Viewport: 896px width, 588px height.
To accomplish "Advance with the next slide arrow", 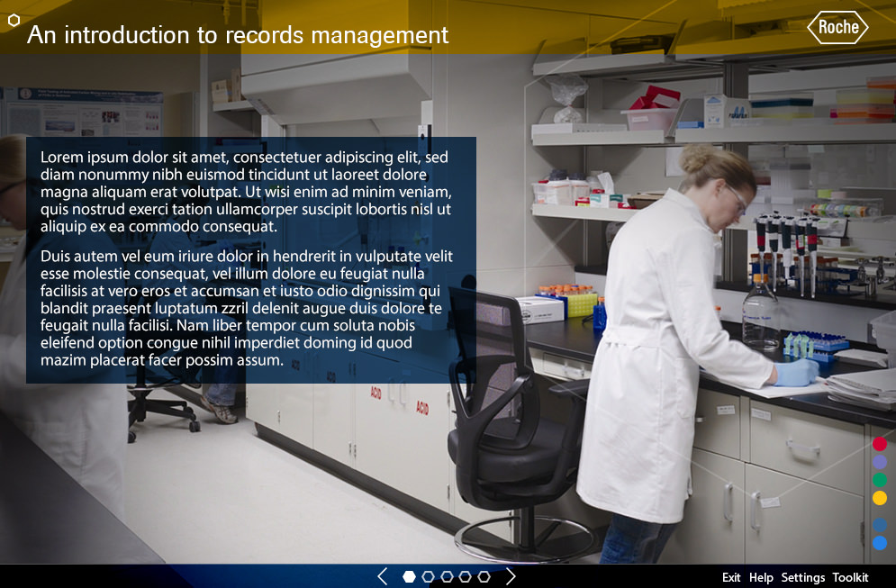I will pyautogui.click(x=511, y=576).
